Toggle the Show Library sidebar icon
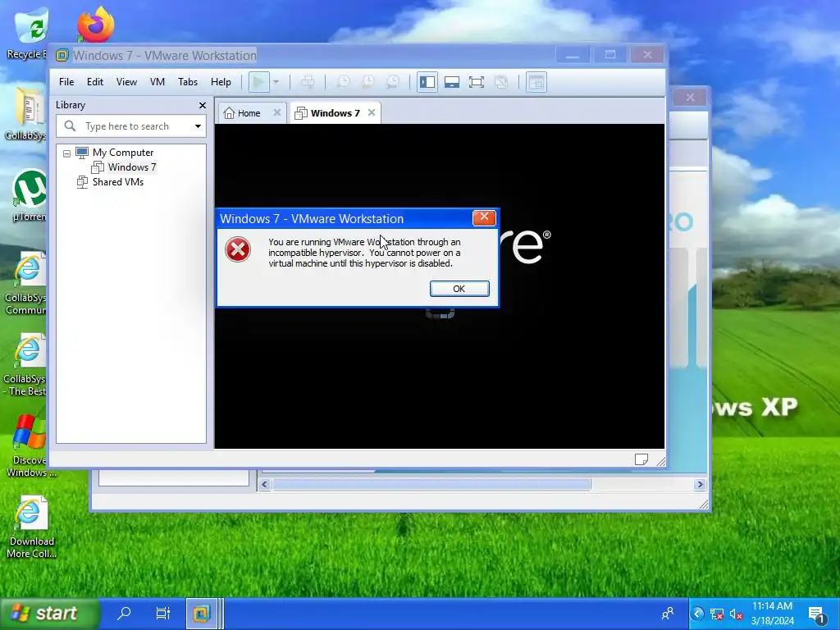 click(x=427, y=82)
